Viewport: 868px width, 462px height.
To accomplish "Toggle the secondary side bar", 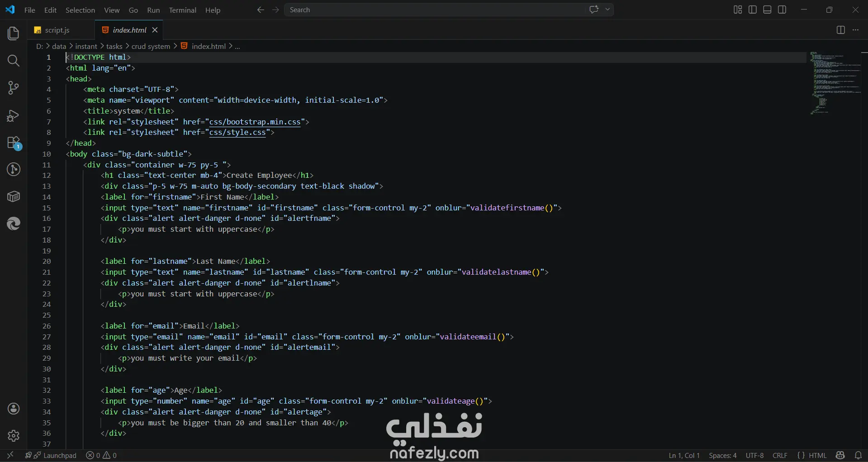I will pyautogui.click(x=782, y=10).
